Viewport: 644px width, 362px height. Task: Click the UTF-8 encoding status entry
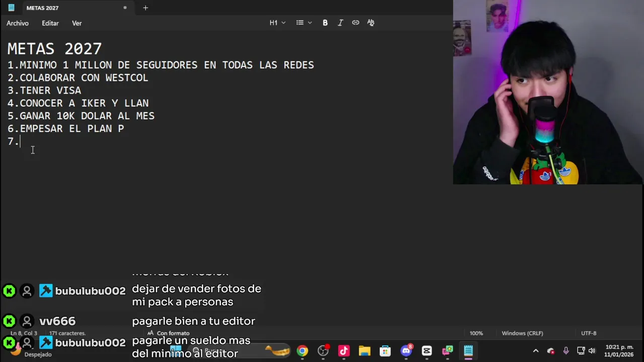tap(589, 333)
